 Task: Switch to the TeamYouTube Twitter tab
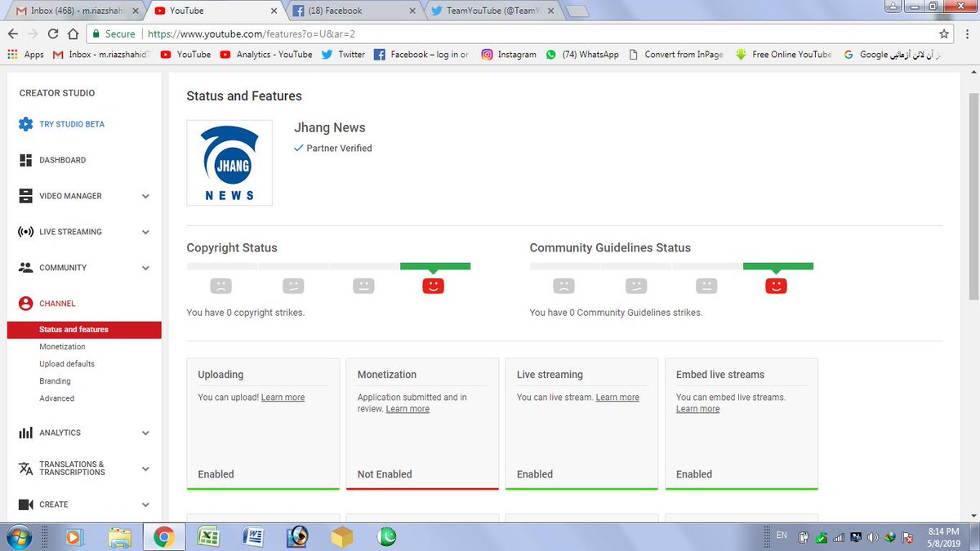[x=492, y=11]
